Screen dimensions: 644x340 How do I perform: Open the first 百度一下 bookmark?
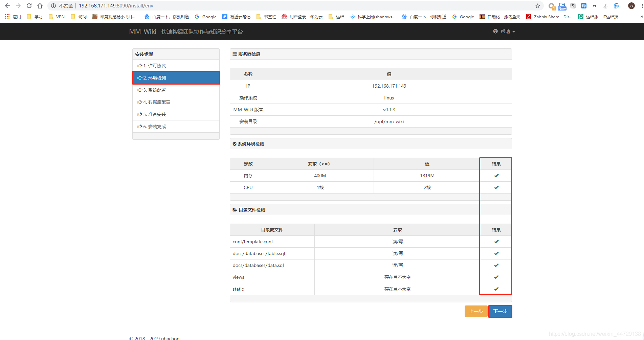pos(166,17)
